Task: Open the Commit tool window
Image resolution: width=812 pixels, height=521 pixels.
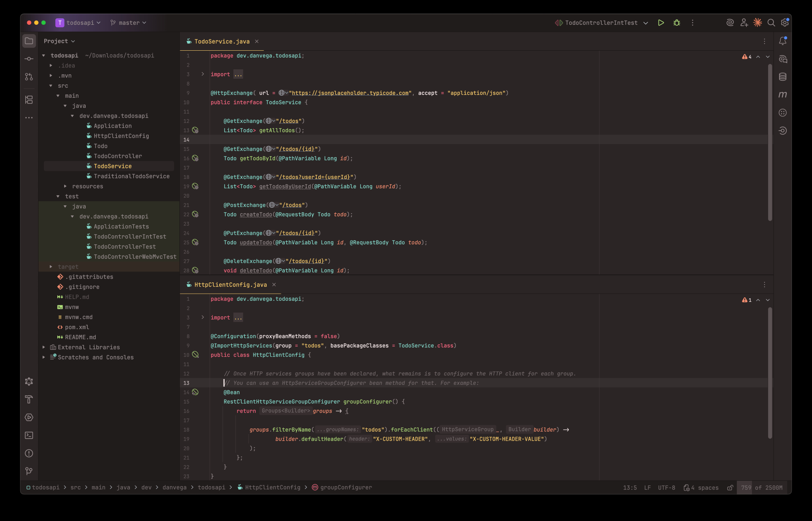Action: tap(29, 59)
